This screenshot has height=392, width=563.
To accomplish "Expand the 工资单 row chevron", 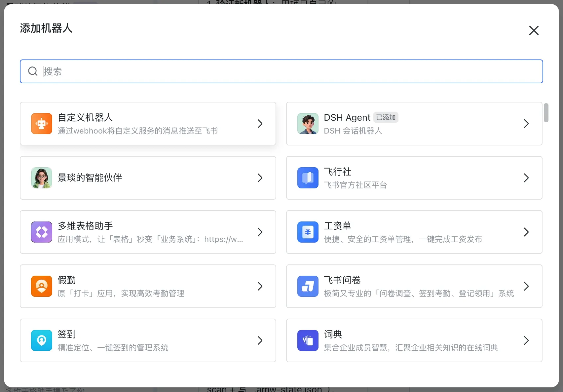I will (x=526, y=232).
